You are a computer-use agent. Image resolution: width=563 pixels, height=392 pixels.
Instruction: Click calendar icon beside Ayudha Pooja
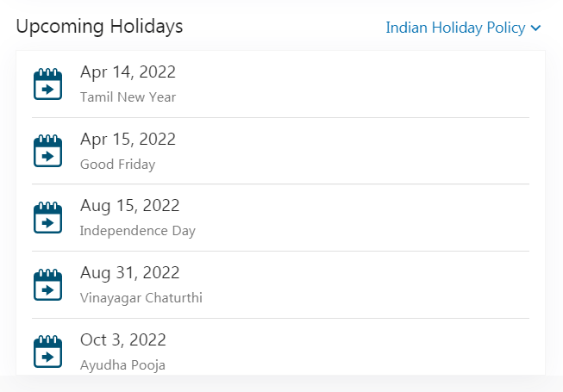(x=47, y=352)
